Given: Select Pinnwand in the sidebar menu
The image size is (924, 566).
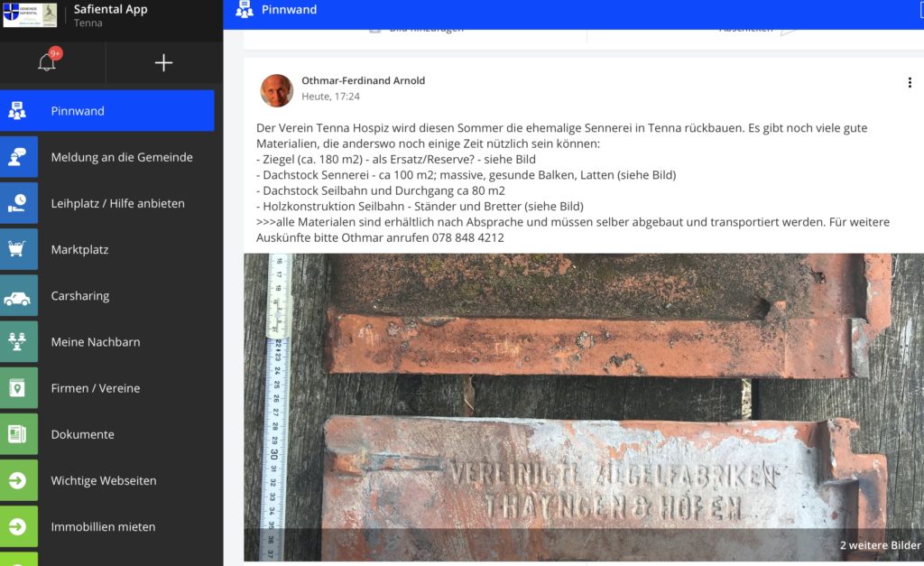Looking at the screenshot, I should click(x=107, y=111).
